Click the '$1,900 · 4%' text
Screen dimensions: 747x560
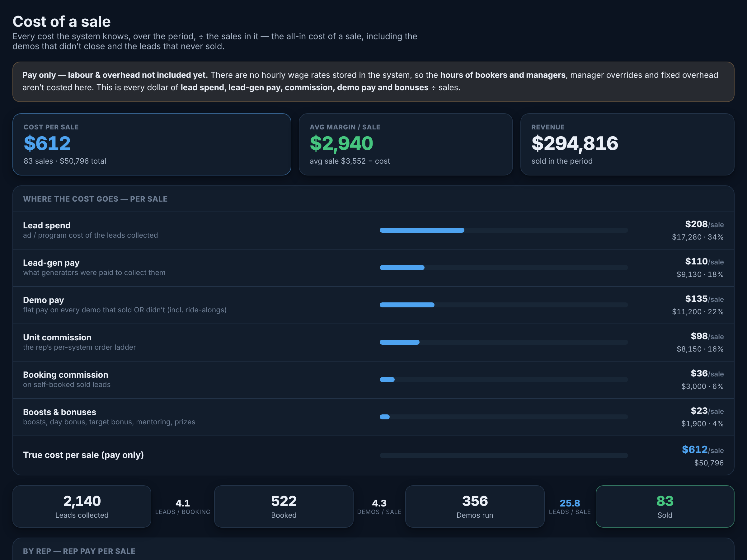click(x=702, y=424)
